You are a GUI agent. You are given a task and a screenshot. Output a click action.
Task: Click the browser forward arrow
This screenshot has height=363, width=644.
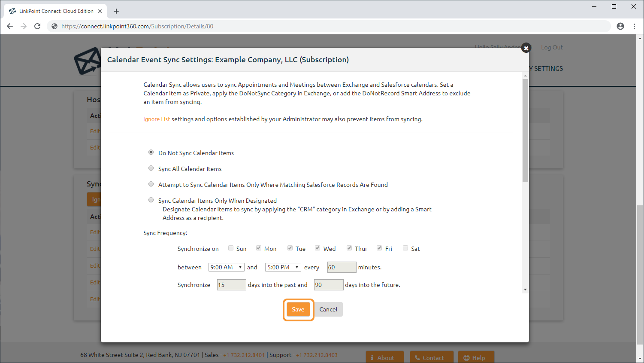[x=24, y=26]
